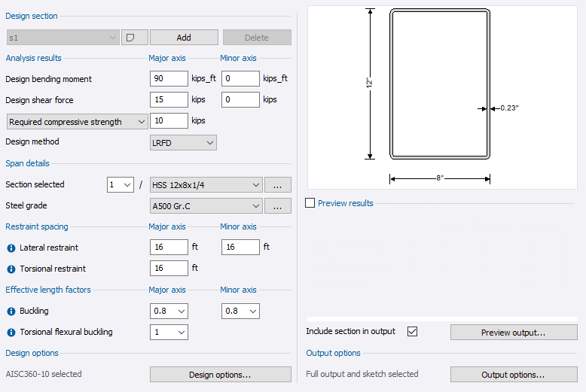The height and width of the screenshot is (392, 586).
Task: Enable the Preview results checkbox
Action: coord(310,203)
